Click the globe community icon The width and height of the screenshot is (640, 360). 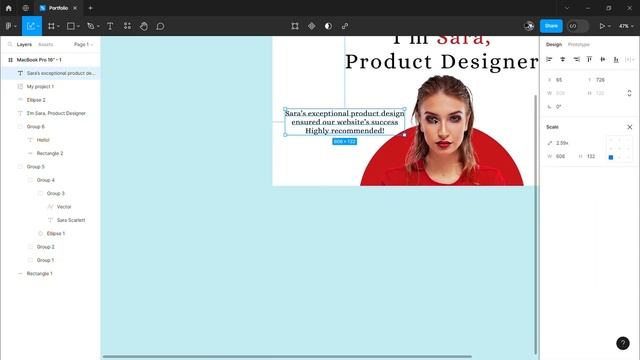(x=26, y=8)
